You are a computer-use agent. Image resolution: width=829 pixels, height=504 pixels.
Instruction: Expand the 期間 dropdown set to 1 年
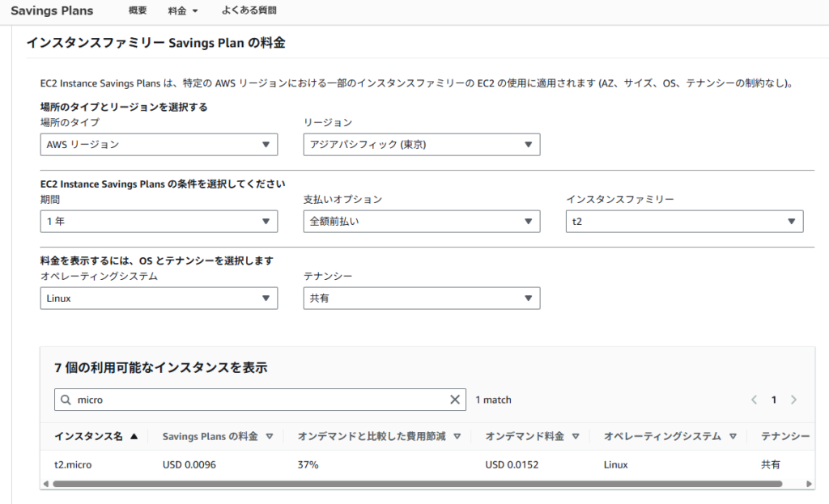[159, 222]
